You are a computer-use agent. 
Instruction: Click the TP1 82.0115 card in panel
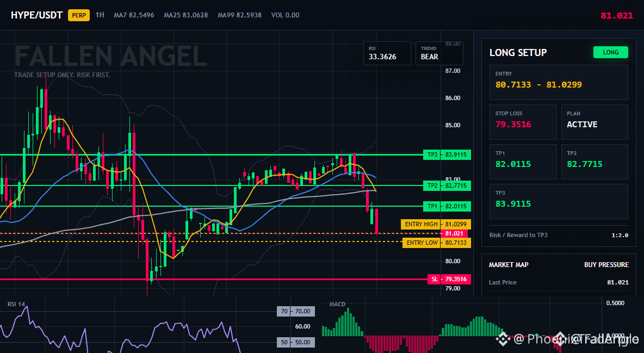(523, 162)
